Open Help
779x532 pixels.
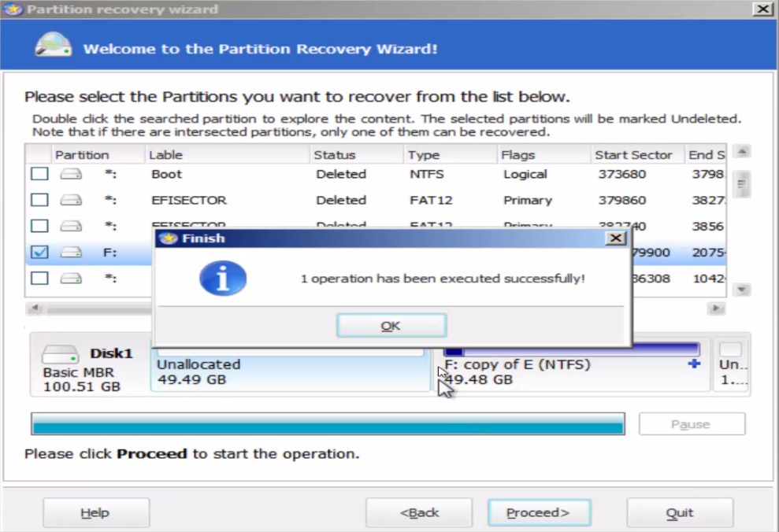click(96, 512)
